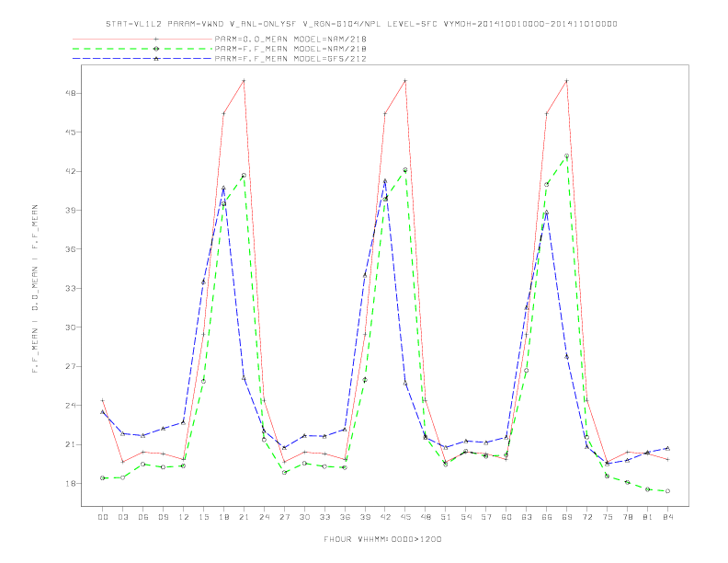Select legend text PARM=F.F_MEAN MODEL=NAM/218
This screenshot has height=563, width=728.
[290, 49]
